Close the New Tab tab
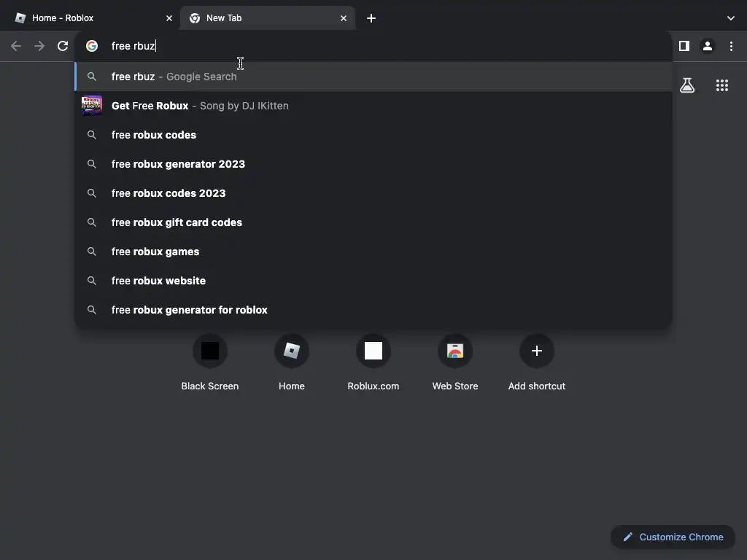The height and width of the screenshot is (560, 747). point(344,18)
